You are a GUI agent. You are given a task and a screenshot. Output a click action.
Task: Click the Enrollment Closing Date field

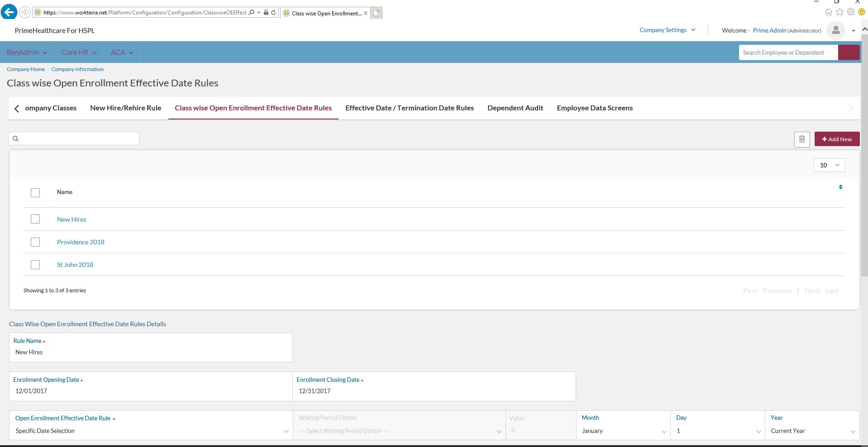tap(434, 391)
